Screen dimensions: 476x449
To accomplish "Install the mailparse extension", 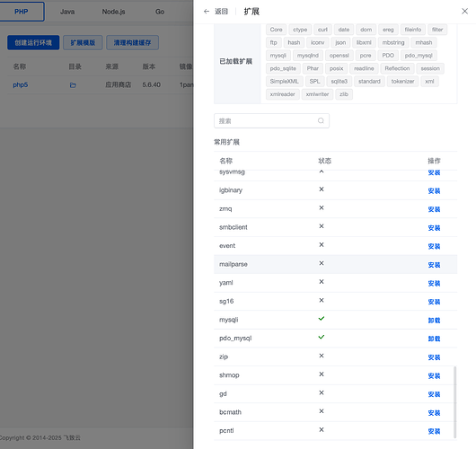I will coord(434,265).
